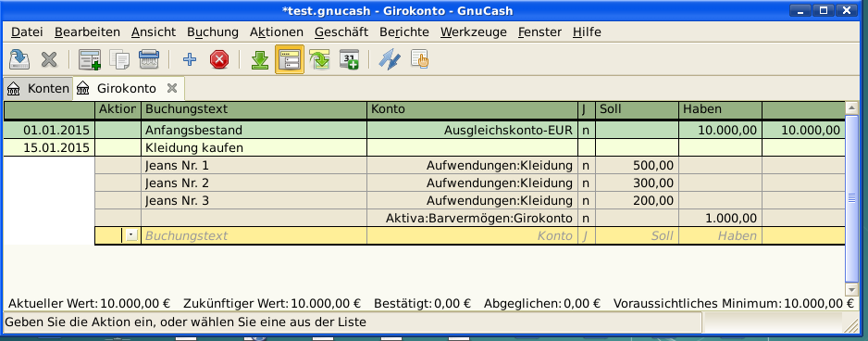The height and width of the screenshot is (341, 868).
Task: Start reconcile using the hand-document icon
Action: click(419, 59)
